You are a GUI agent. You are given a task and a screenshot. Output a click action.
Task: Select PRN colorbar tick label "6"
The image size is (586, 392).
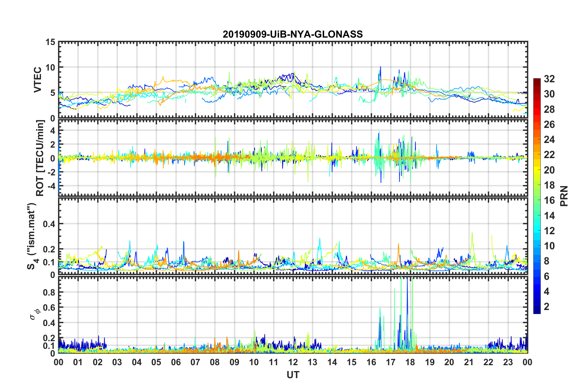547,276
